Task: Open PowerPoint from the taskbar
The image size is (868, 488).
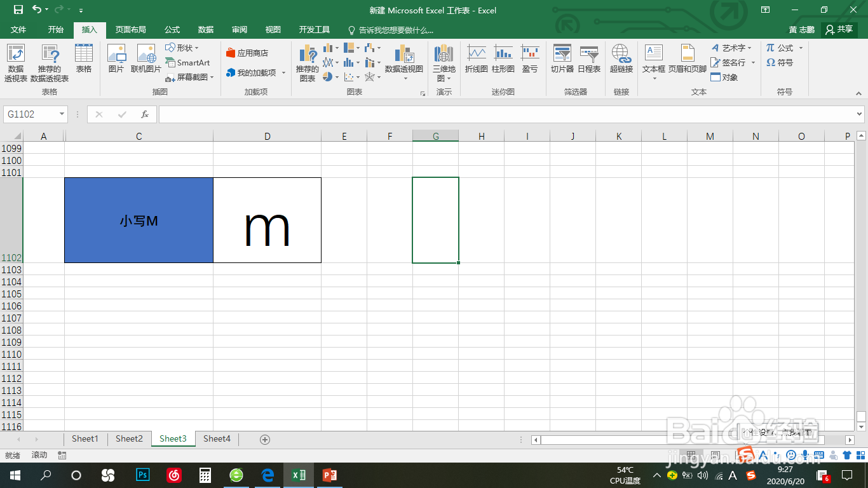Action: (x=329, y=475)
